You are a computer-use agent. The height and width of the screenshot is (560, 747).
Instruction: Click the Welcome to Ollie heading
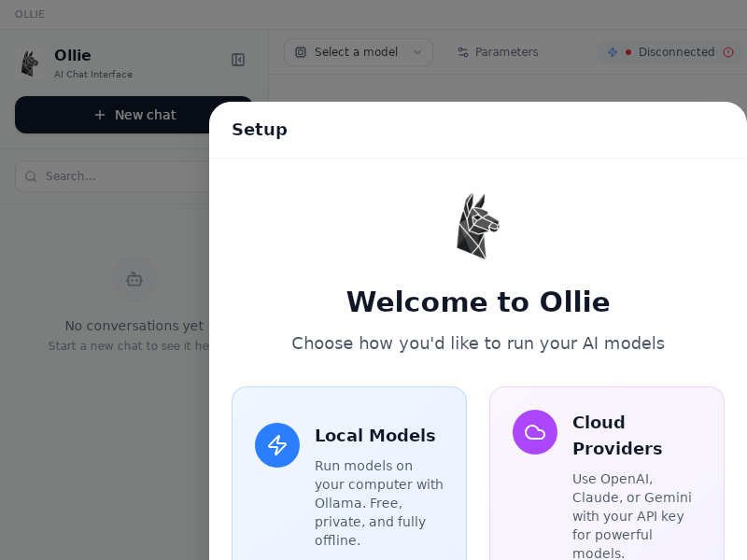click(478, 301)
